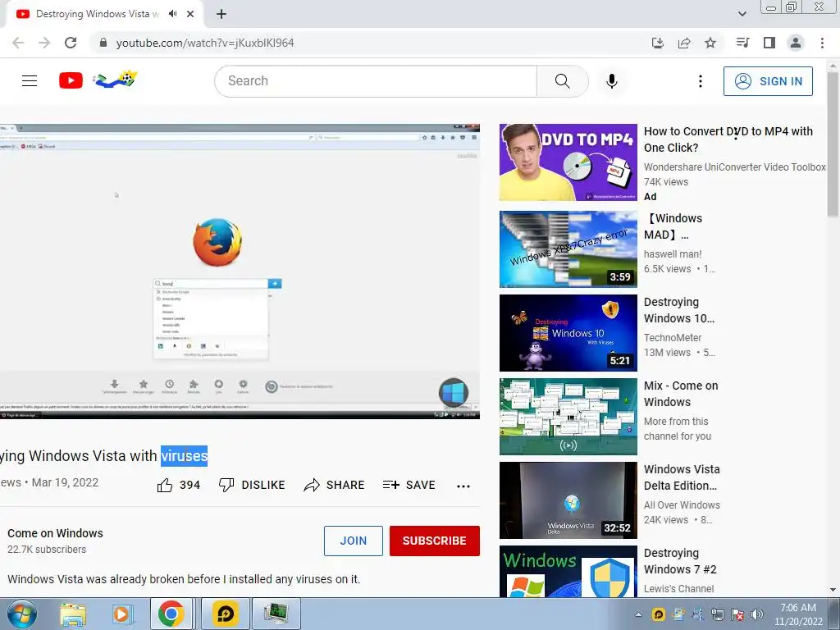Open the volume control in the system tray
Screen dimensions: 840x630
click(x=757, y=614)
